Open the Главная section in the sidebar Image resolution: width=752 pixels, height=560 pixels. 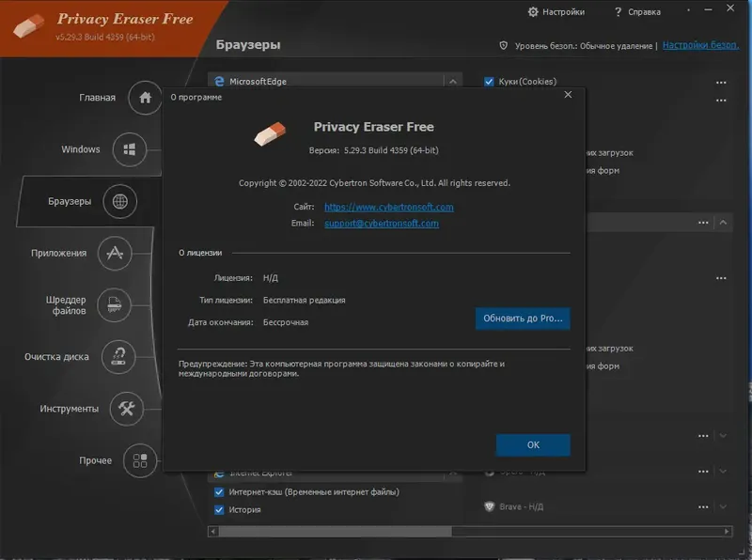144,98
